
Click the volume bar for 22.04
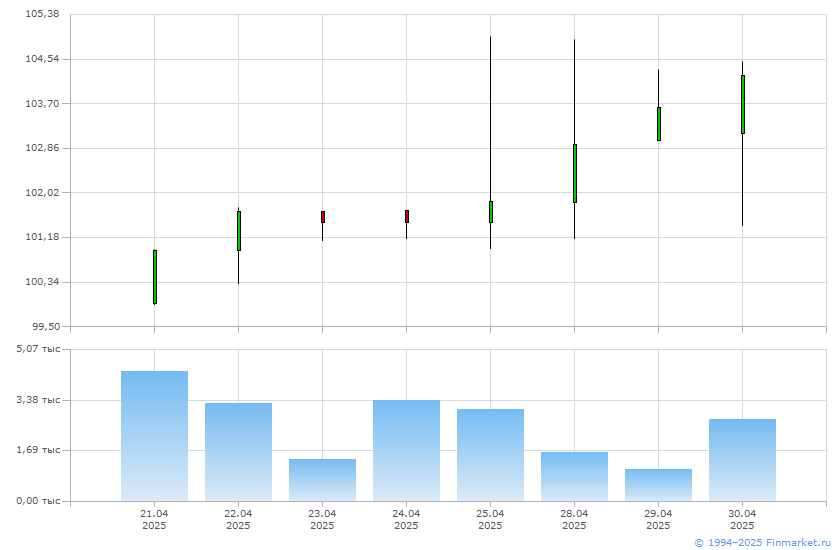click(x=238, y=452)
